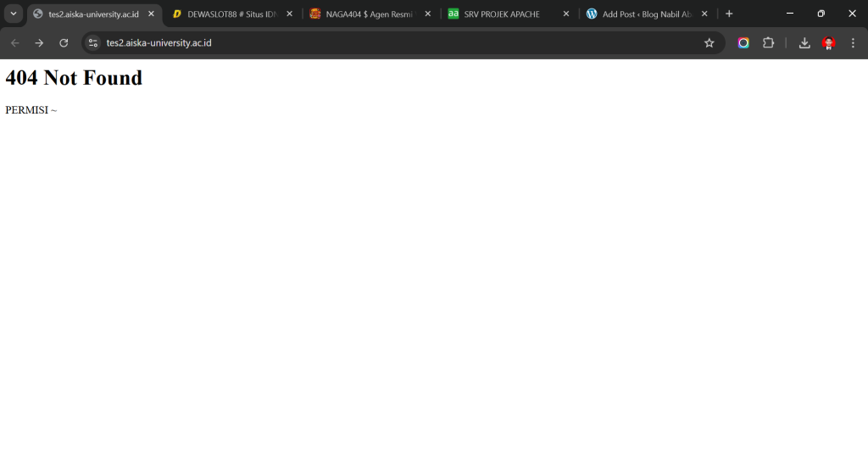The width and height of the screenshot is (868, 456).
Task: Open Chrome three-dot menu
Action: click(x=853, y=43)
